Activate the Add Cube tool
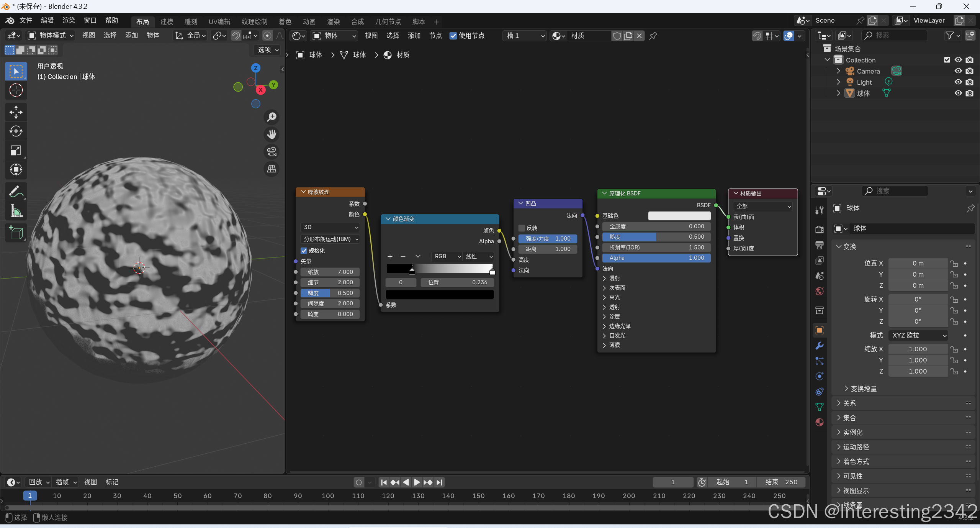Viewport: 980px width, 528px height. [16, 233]
